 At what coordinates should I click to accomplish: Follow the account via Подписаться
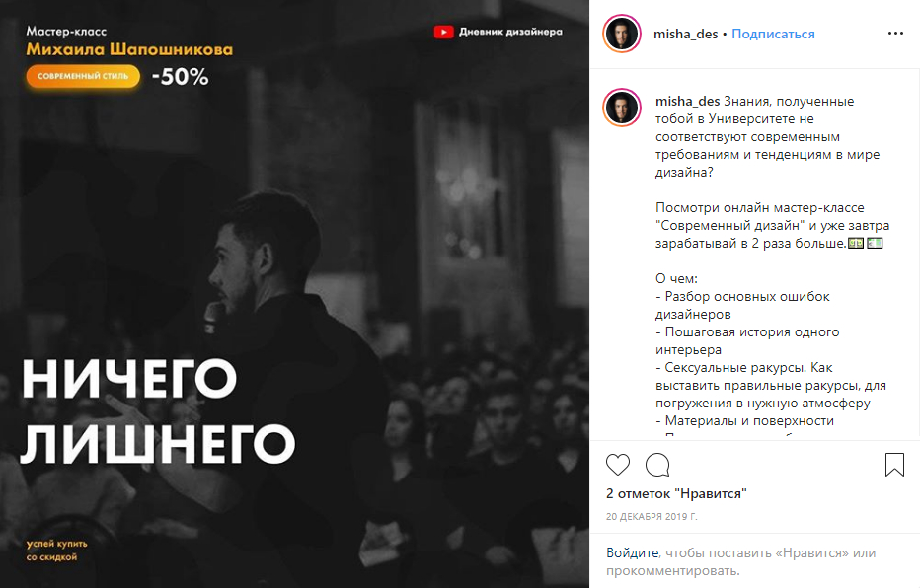click(x=773, y=34)
